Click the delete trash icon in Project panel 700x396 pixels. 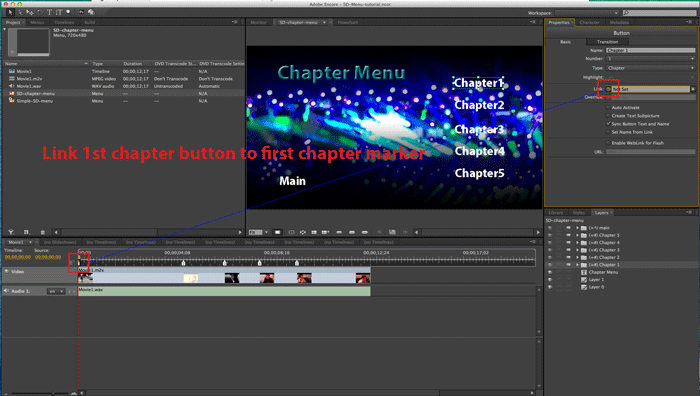click(42, 232)
